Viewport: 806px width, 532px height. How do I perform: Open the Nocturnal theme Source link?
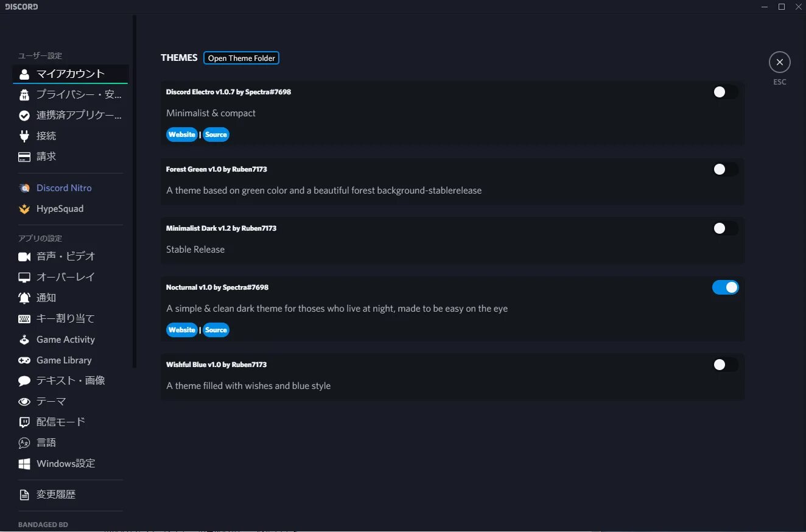(216, 330)
